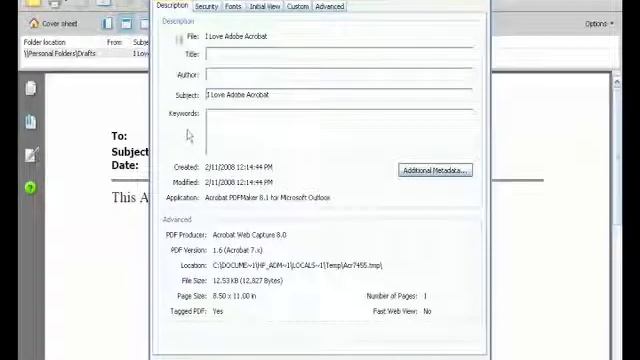Click the Folder location column header
The image size is (640, 360).
(x=44, y=42)
